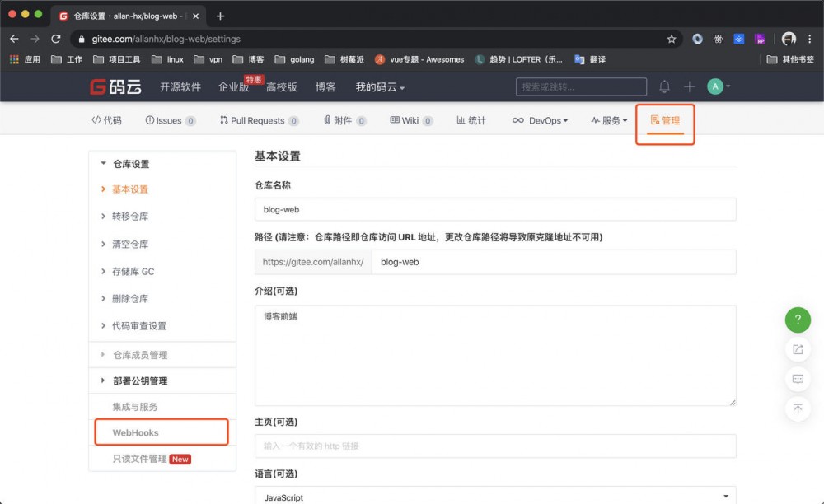Viewport: 824px width, 504px height.
Task: Open the 服务 services dropdown
Action: point(608,119)
